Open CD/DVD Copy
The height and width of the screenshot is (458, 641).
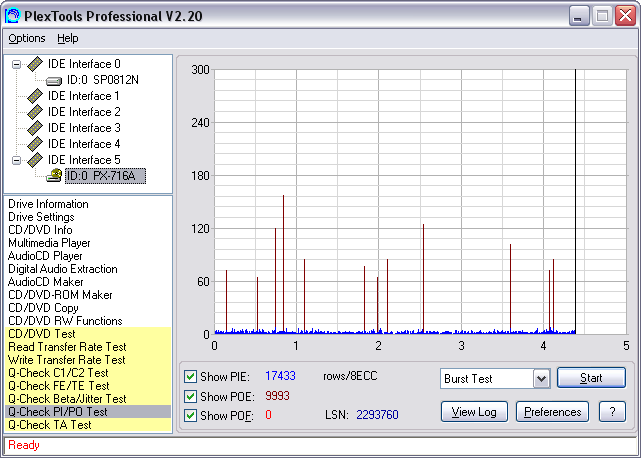(x=43, y=308)
